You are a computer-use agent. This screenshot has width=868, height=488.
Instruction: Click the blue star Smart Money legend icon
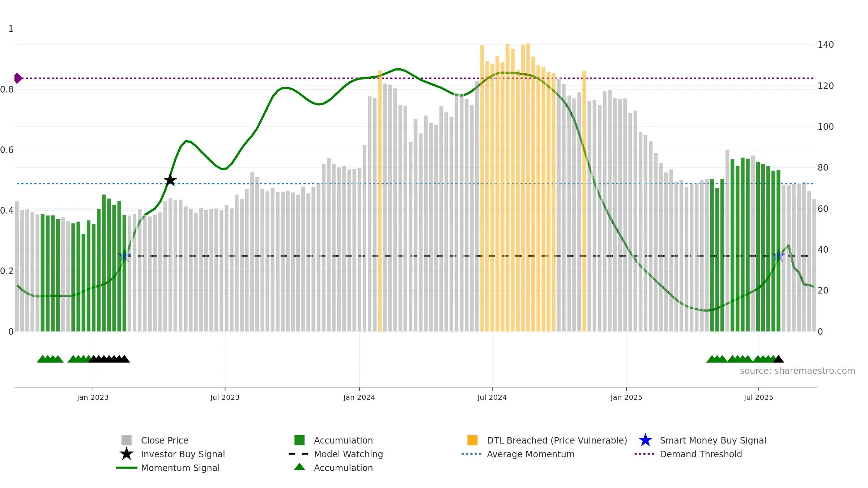[645, 440]
